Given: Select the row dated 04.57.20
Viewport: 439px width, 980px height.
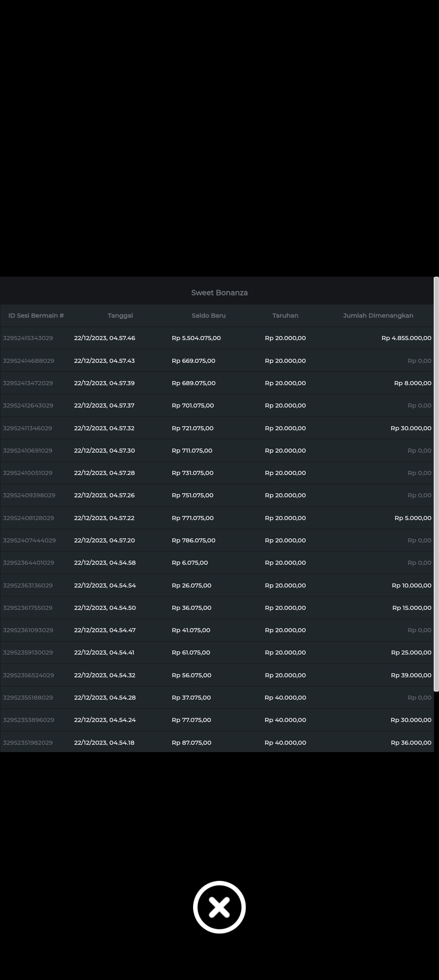Looking at the screenshot, I should (104, 540).
